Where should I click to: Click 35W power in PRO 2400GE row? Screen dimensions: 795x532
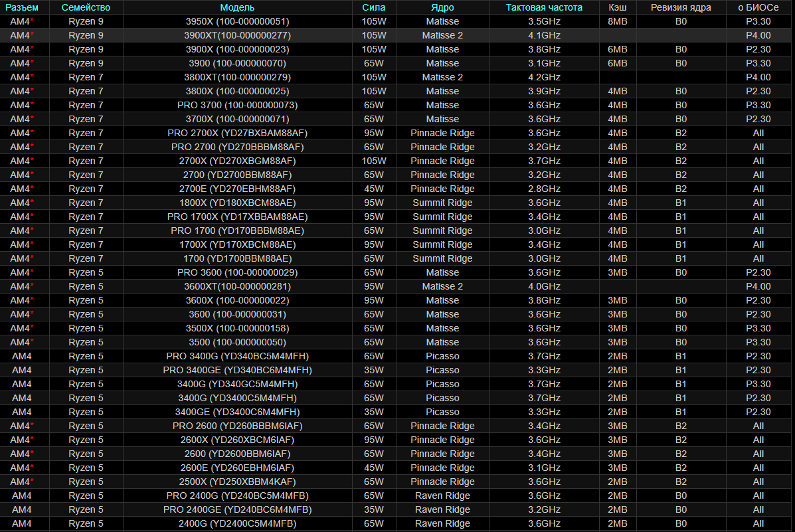tap(374, 509)
